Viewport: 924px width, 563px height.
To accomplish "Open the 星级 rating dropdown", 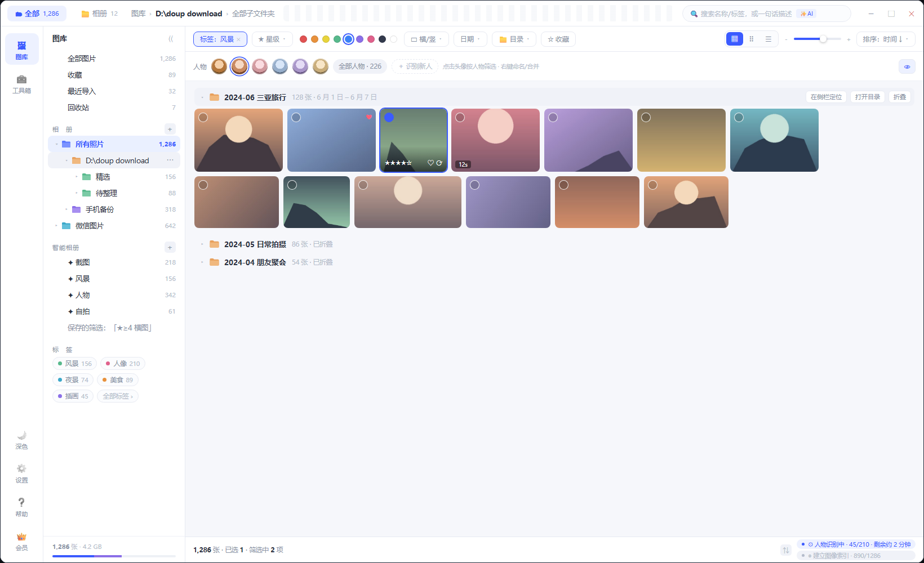I will (272, 39).
